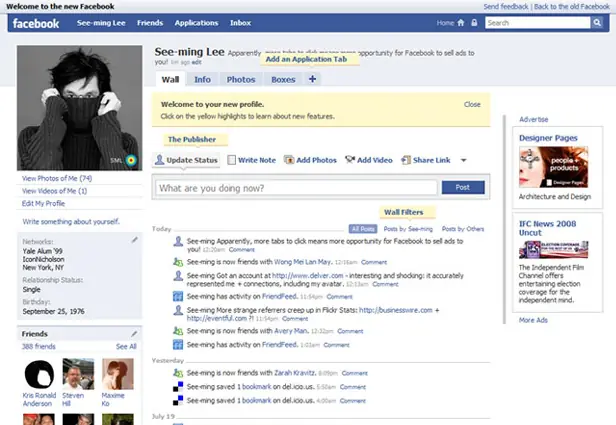The height and width of the screenshot is (425, 616).
Task: Click the facebook logo
Action: coord(36,24)
